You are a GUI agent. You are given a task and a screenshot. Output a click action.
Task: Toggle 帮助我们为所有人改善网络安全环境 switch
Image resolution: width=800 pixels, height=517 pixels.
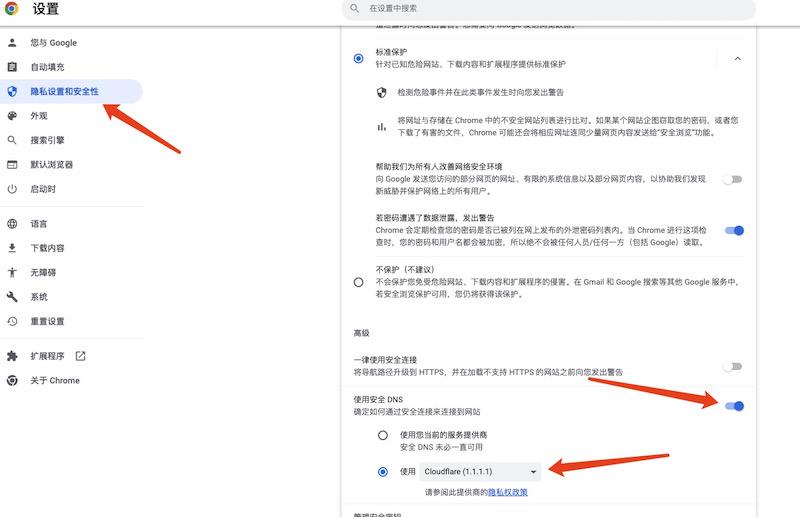click(x=733, y=179)
